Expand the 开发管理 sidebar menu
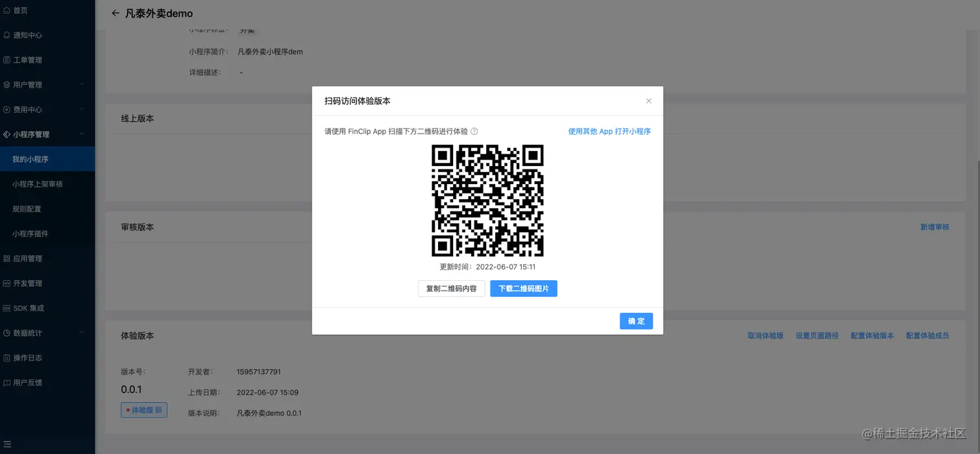 pos(47,283)
